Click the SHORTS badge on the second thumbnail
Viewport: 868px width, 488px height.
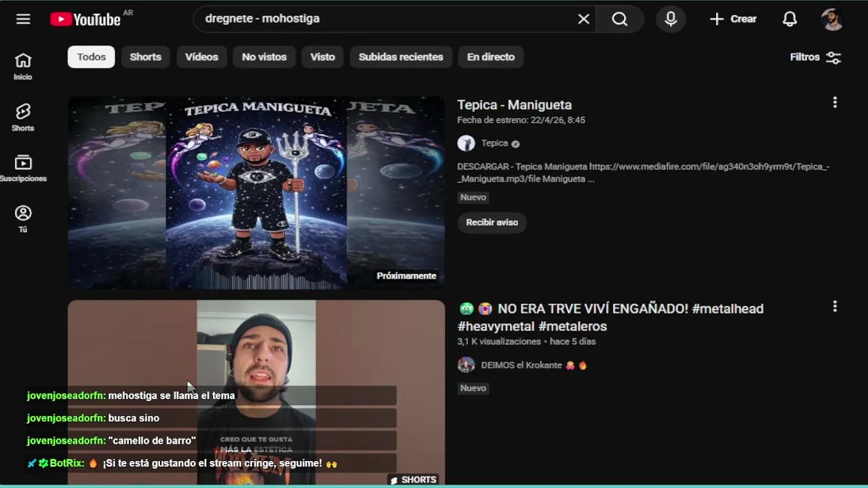[x=413, y=480]
